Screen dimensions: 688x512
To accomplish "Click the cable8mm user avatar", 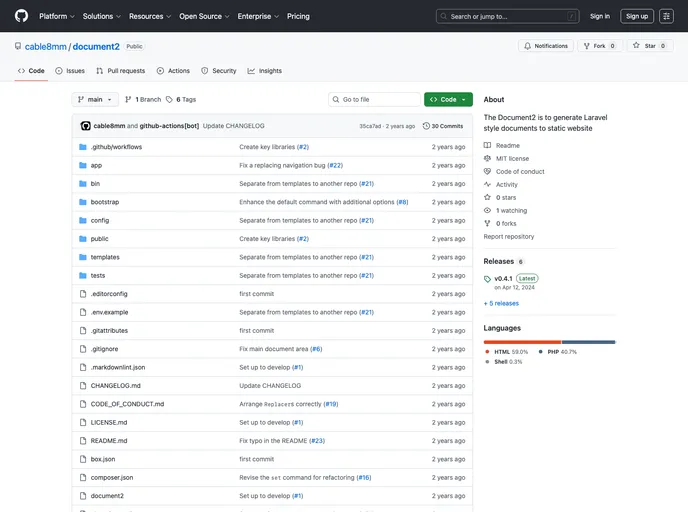I will (x=86, y=126).
